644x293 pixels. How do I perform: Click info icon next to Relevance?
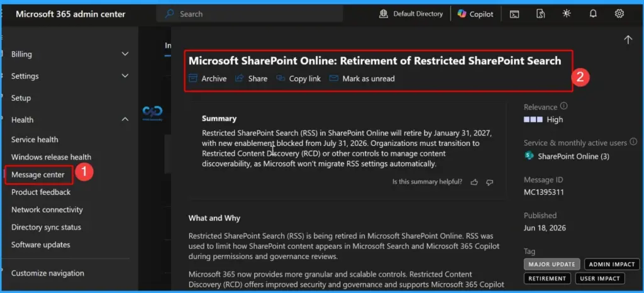(564, 106)
